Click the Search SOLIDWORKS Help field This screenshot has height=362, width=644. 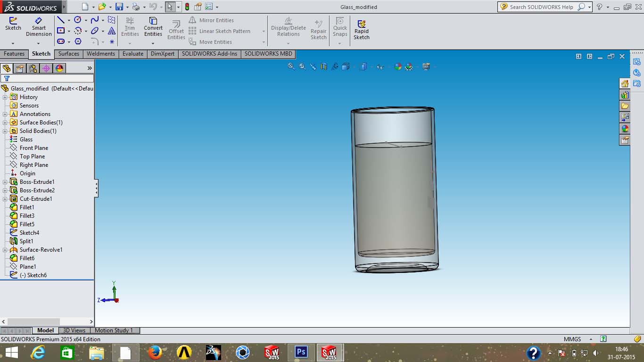[542, 7]
